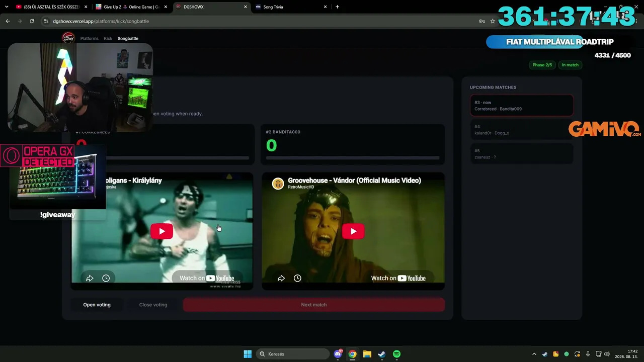Close the Song Trivia tab

click(326, 7)
